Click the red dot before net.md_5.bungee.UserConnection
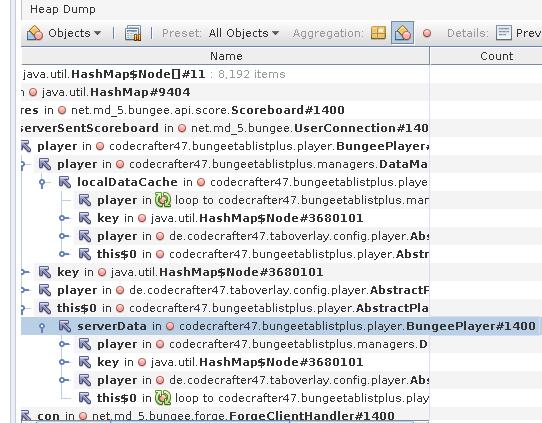Image resolution: width=542 pixels, height=423 pixels. tap(182, 128)
